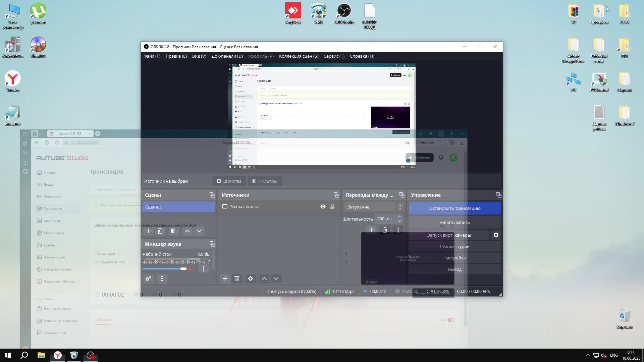The height and width of the screenshot is (362, 644).
Task: Open Блокнот desktop shortcut
Action: (x=13, y=115)
